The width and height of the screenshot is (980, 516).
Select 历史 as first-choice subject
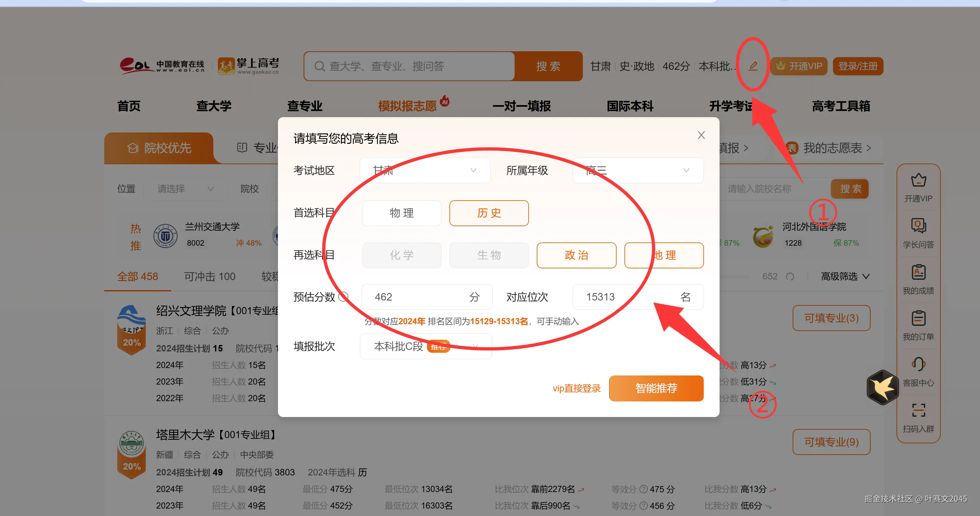coord(489,213)
